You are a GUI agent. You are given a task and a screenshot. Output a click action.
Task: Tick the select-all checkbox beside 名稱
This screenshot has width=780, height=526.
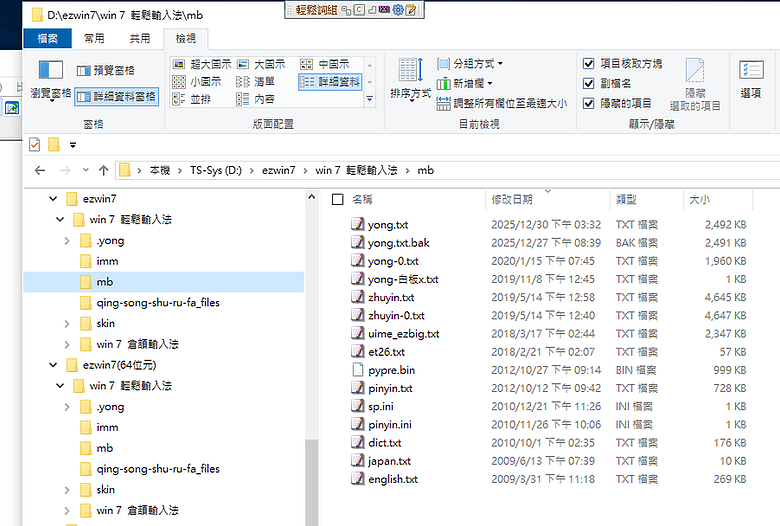click(x=338, y=200)
